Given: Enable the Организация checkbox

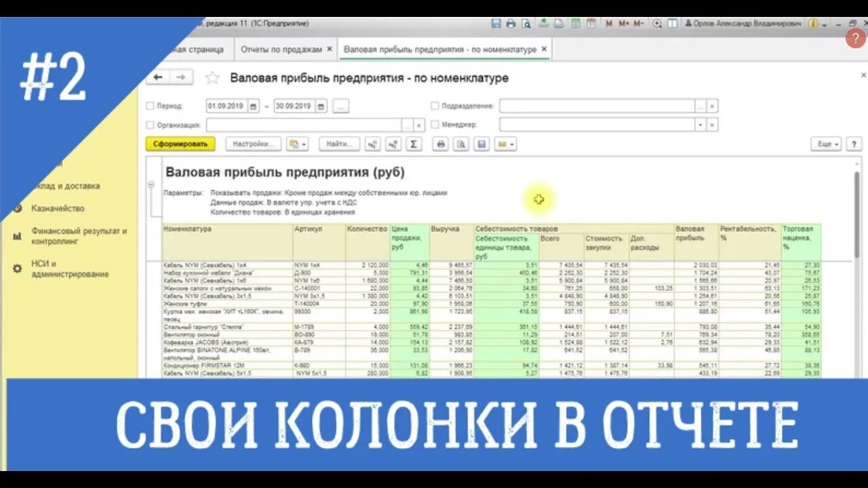Looking at the screenshot, I should point(150,125).
